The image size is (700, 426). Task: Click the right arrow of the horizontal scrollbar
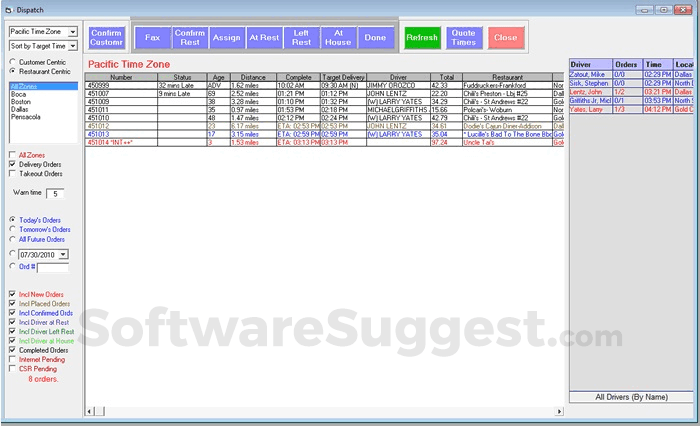tap(559, 411)
